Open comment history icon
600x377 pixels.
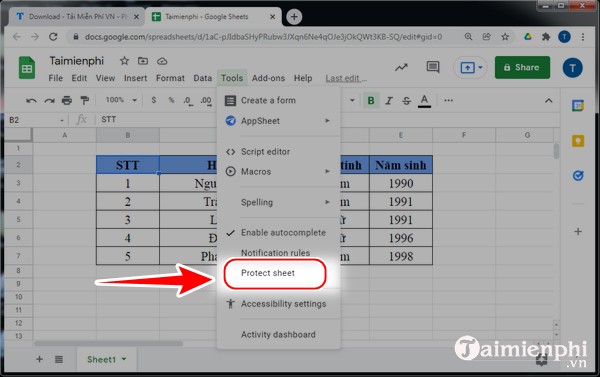tap(433, 67)
